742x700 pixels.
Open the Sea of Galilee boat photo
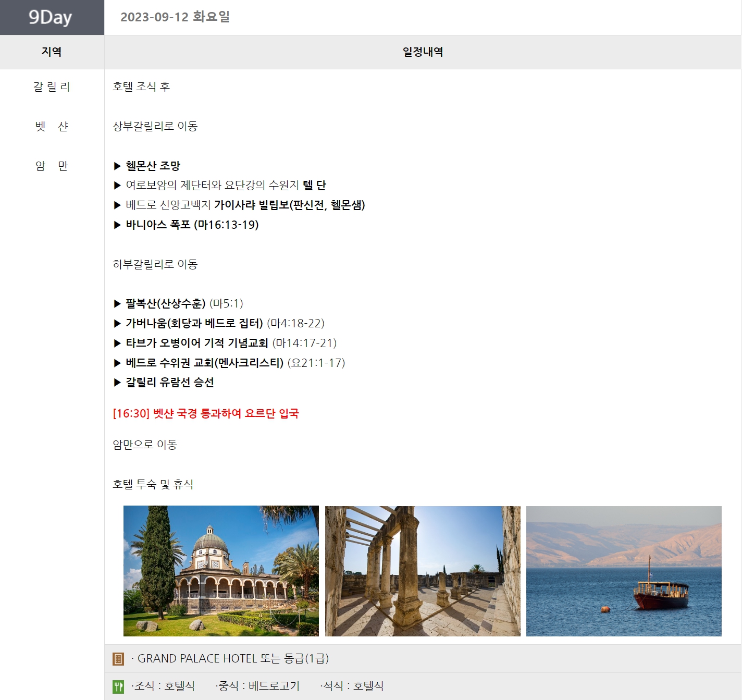[624, 571]
